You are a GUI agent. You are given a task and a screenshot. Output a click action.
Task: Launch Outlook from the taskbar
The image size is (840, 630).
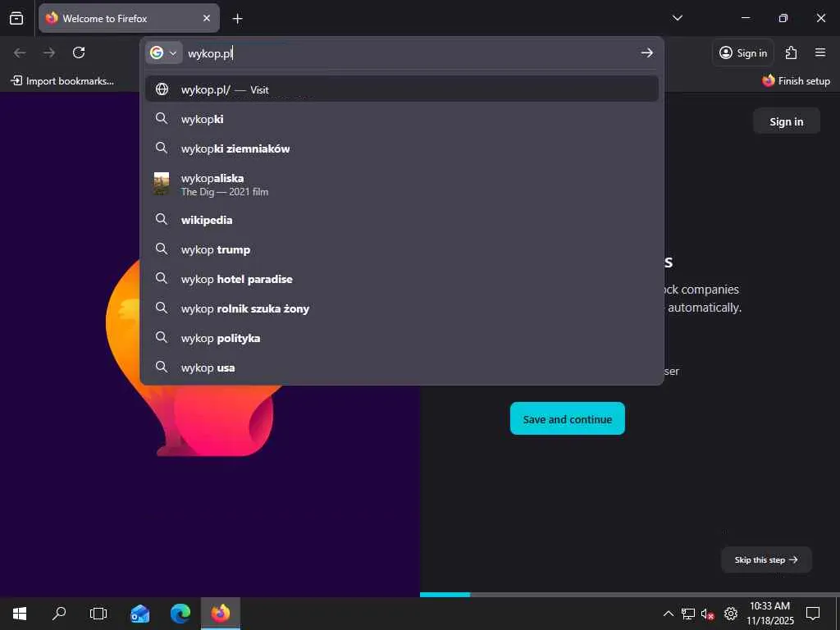click(x=139, y=614)
